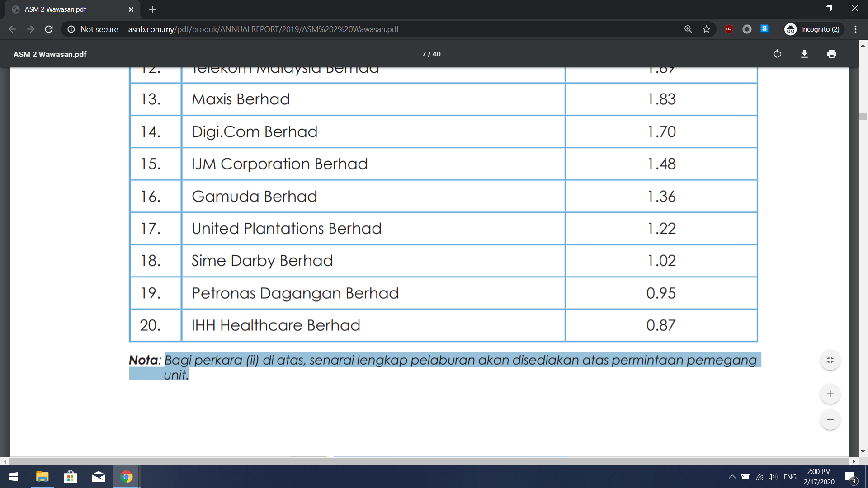Click the value 1.22 cell
The height and width of the screenshot is (488, 868).
pos(661,228)
